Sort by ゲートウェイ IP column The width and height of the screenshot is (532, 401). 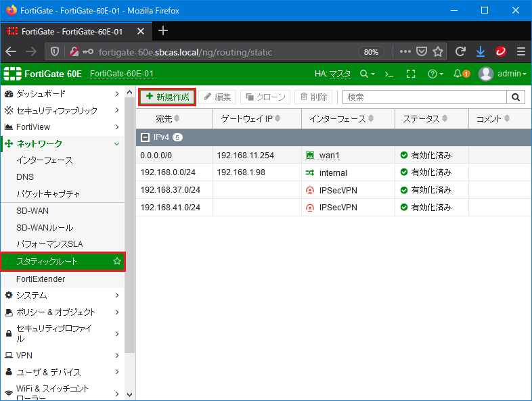(250, 118)
